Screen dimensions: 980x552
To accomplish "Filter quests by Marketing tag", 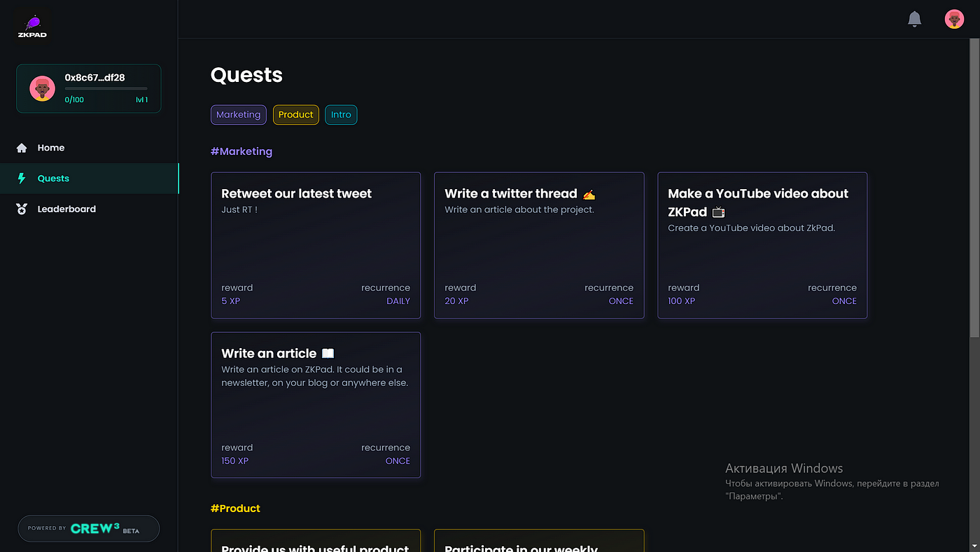I will click(238, 115).
